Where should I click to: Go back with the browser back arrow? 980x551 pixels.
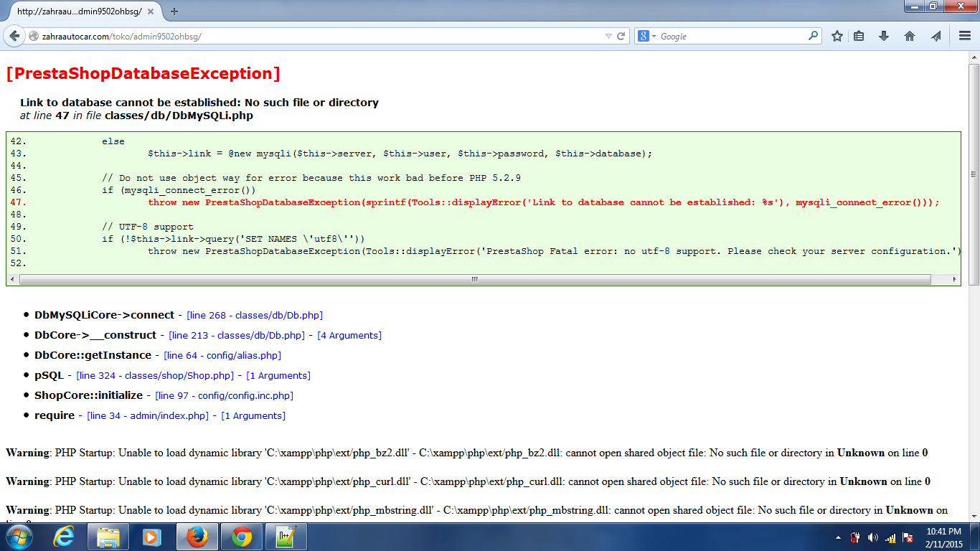(14, 36)
